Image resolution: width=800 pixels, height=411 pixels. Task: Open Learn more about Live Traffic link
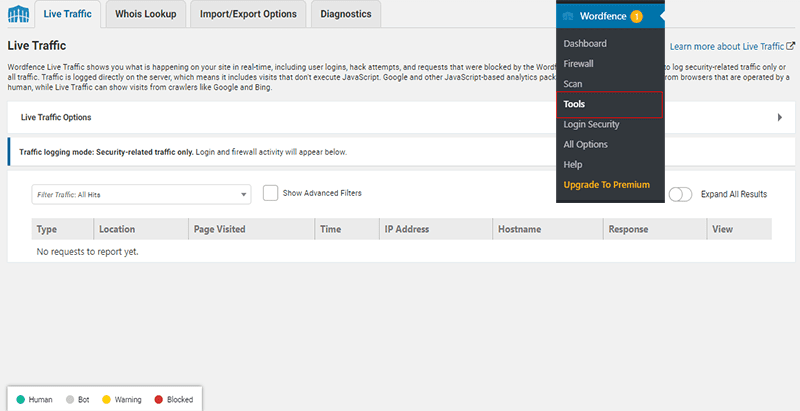coord(727,46)
